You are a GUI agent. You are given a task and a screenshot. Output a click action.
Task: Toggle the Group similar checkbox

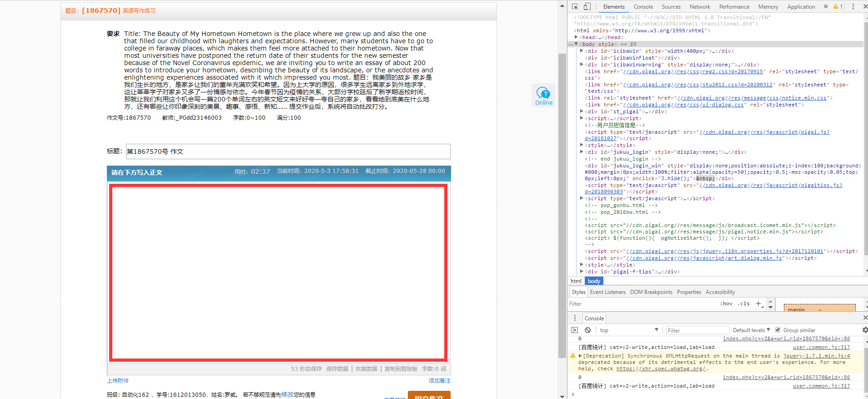tap(778, 330)
